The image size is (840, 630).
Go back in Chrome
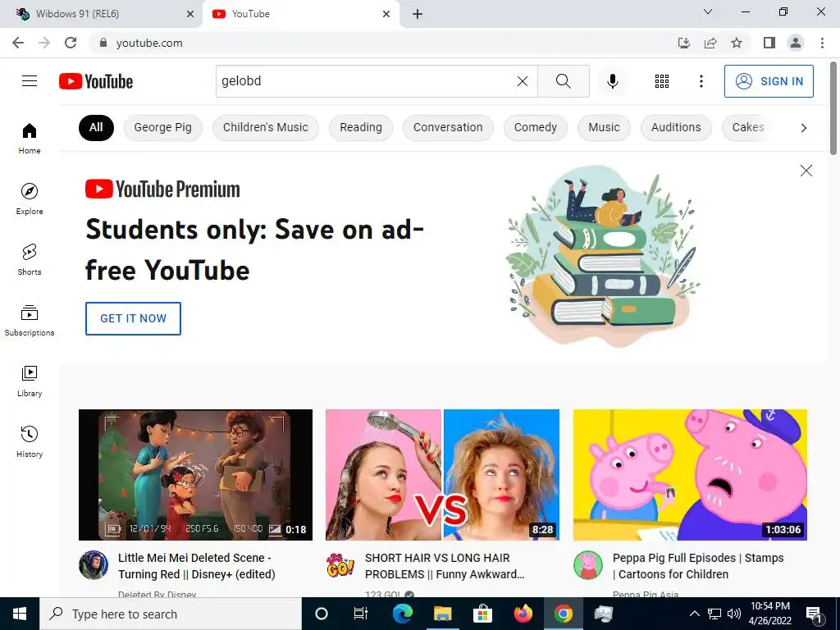point(18,43)
